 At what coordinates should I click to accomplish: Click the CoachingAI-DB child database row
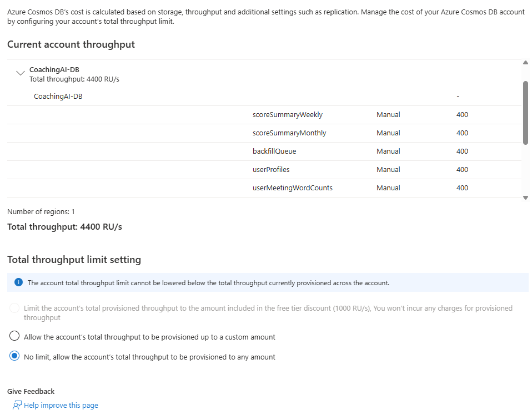58,97
